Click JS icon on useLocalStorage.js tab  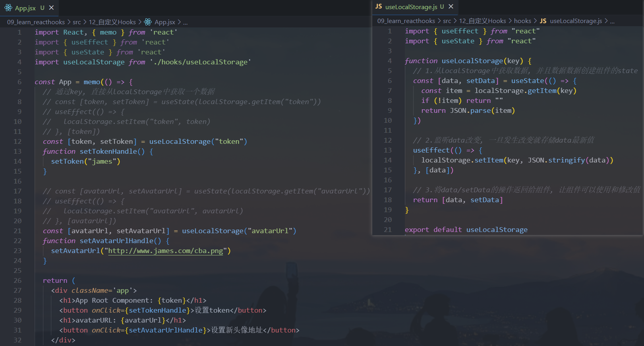379,6
